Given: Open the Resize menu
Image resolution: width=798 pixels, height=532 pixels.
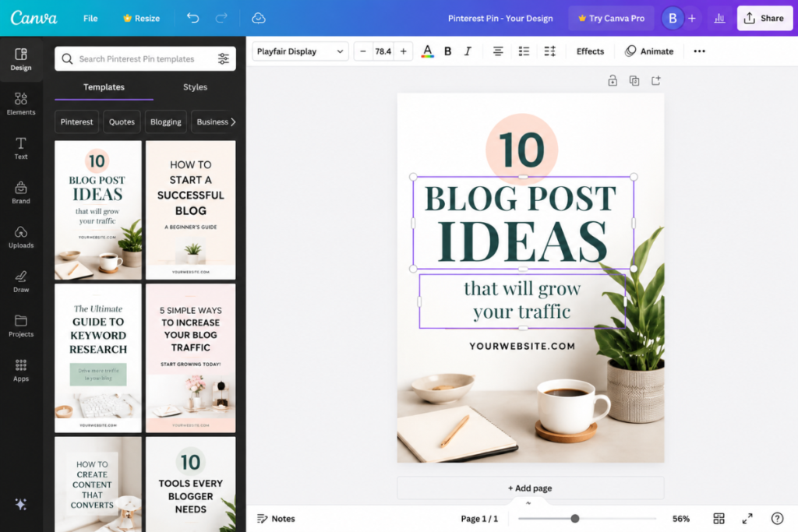Looking at the screenshot, I should pos(142,19).
